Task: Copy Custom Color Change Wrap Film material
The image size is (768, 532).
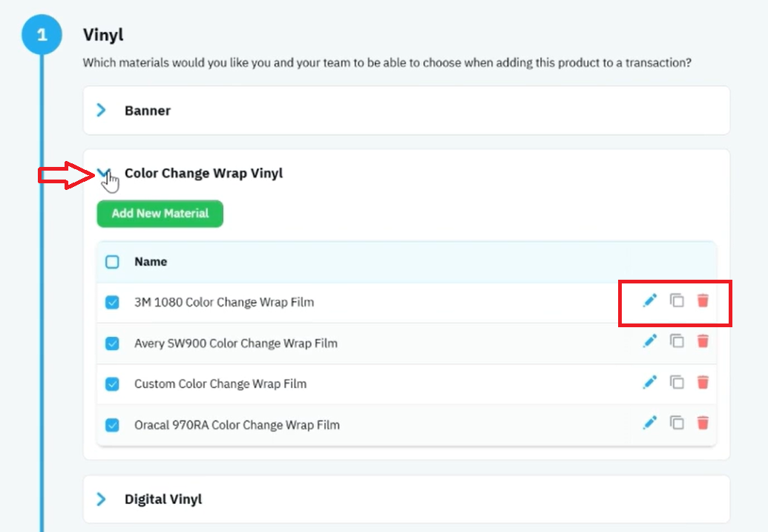Action: [x=677, y=382]
